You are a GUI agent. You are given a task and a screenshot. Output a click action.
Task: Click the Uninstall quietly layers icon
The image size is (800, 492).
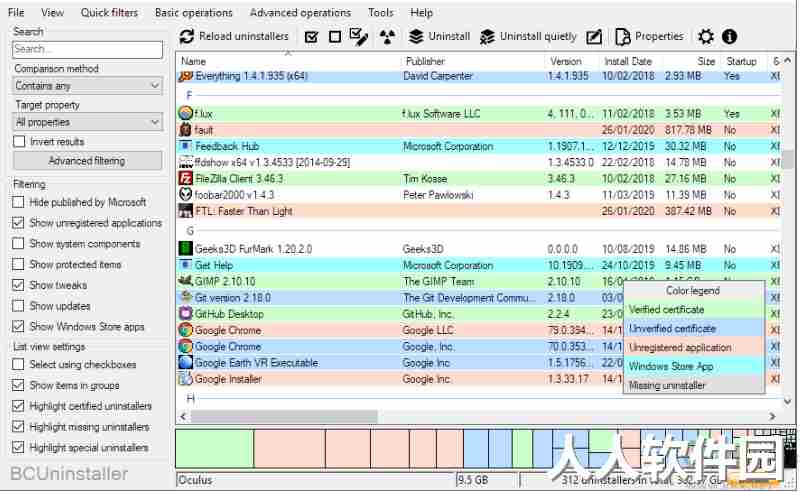click(x=487, y=36)
